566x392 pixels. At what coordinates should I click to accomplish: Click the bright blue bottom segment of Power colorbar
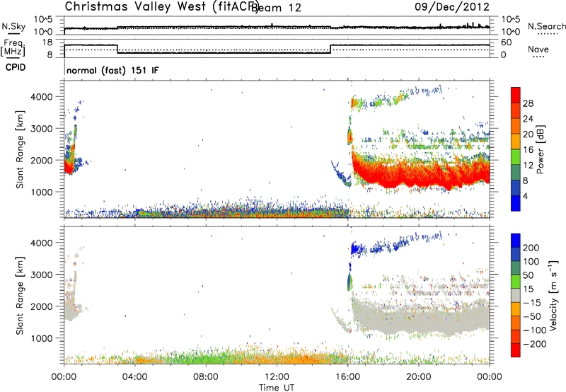(x=516, y=203)
